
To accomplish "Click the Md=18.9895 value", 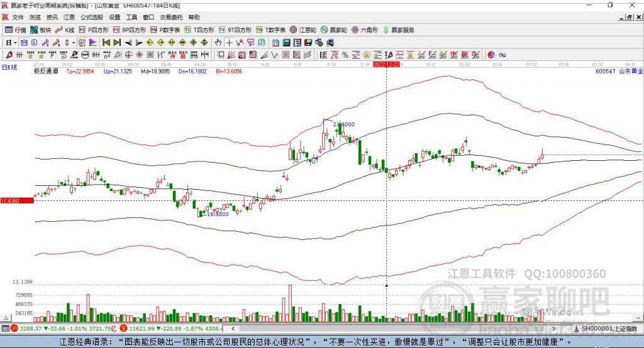I will click(x=155, y=71).
